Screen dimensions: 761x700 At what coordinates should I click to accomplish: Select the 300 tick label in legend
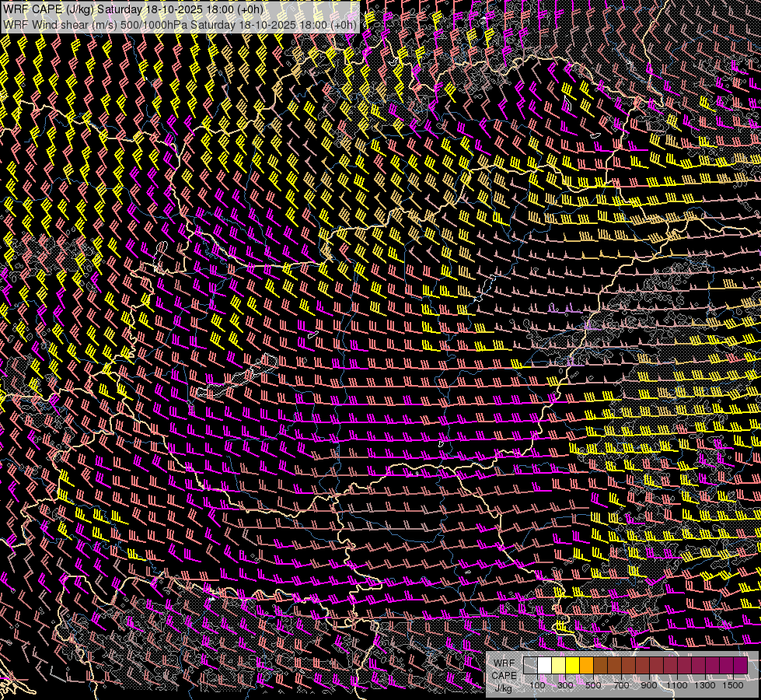[565, 685]
